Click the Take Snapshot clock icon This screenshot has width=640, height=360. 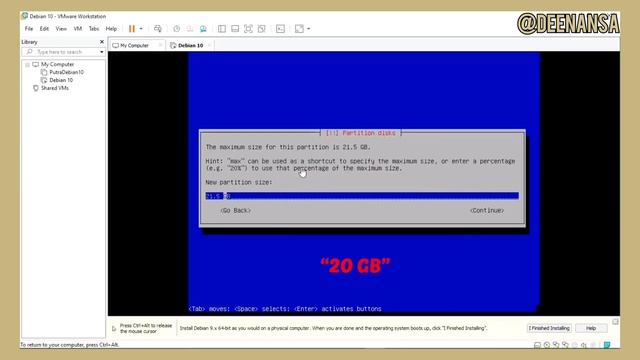[x=176, y=29]
